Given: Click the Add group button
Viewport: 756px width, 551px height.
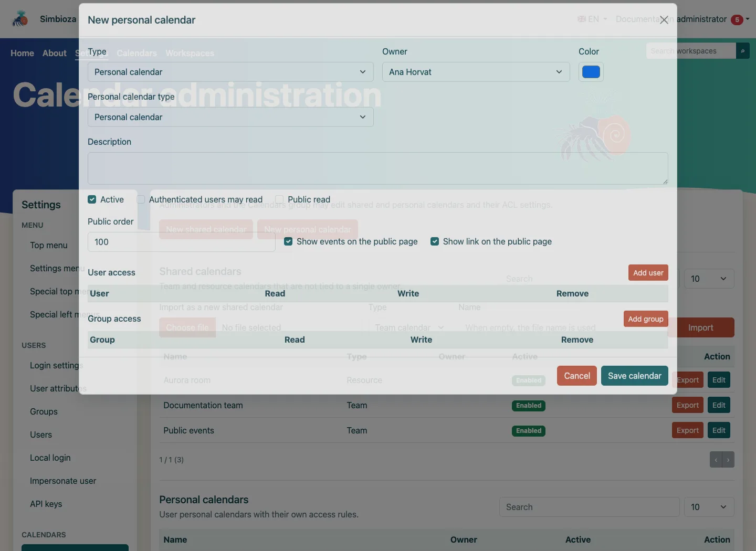Looking at the screenshot, I should 646,319.
